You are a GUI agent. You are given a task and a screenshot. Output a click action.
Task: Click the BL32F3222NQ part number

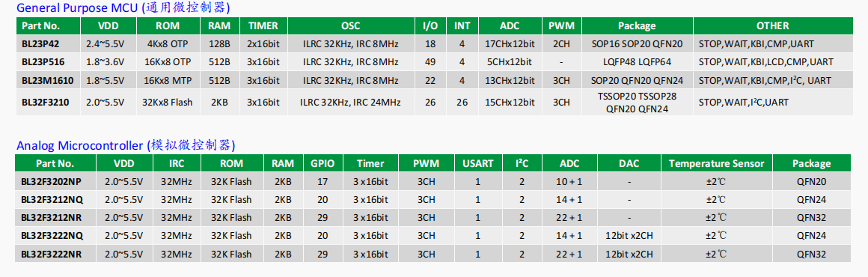click(52, 235)
